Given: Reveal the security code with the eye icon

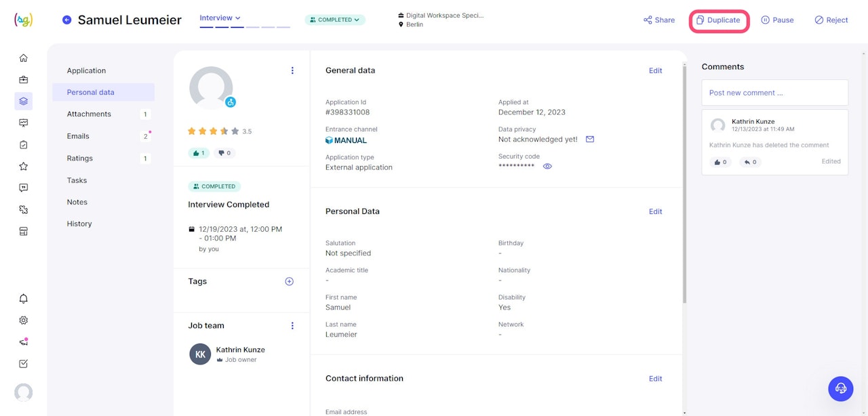Looking at the screenshot, I should pos(547,166).
